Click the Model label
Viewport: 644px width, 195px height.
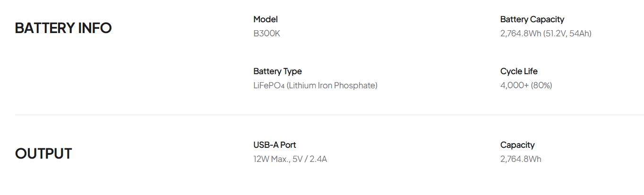tap(266, 19)
